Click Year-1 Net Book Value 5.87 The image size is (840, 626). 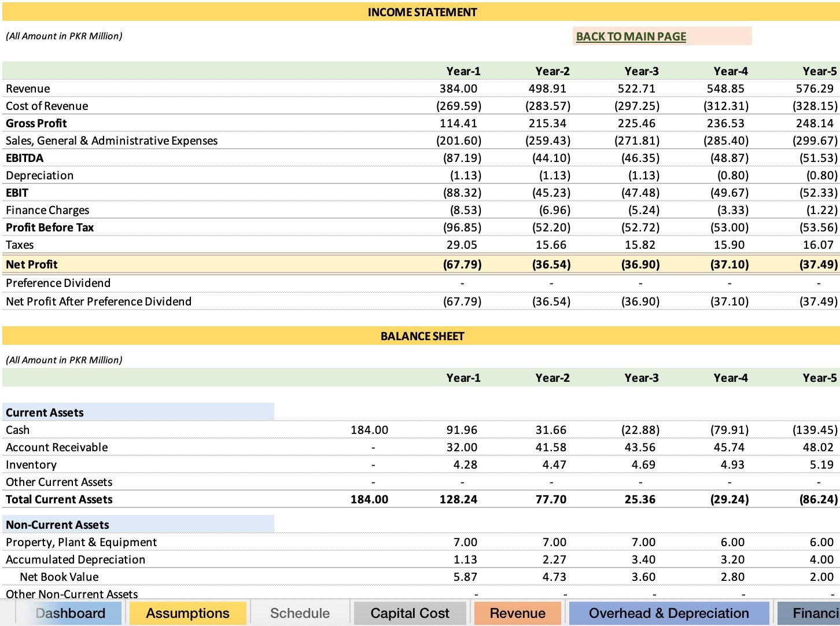pyautogui.click(x=465, y=577)
